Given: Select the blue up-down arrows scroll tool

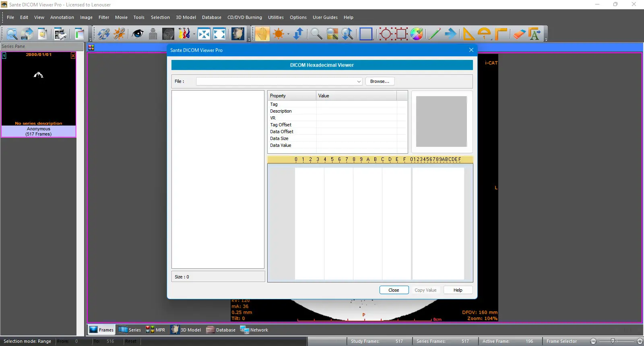Looking at the screenshot, I should 298,34.
